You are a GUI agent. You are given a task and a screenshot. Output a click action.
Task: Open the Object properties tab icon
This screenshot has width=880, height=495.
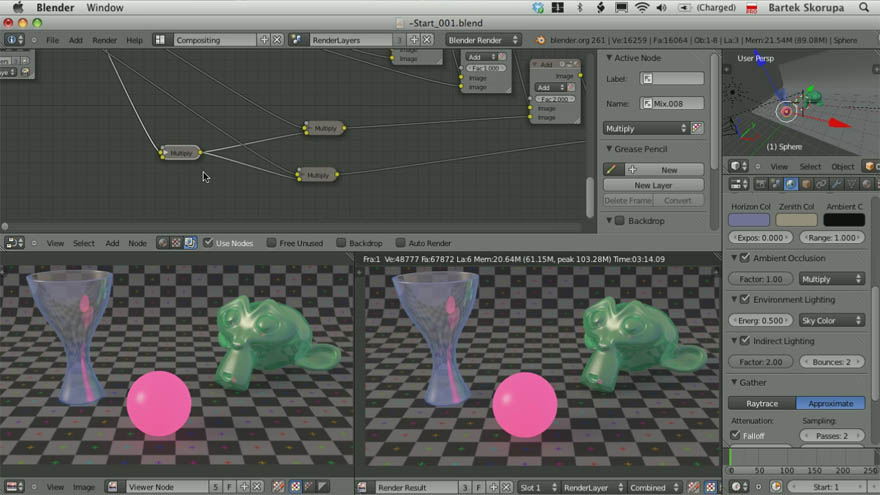pyautogui.click(x=806, y=184)
